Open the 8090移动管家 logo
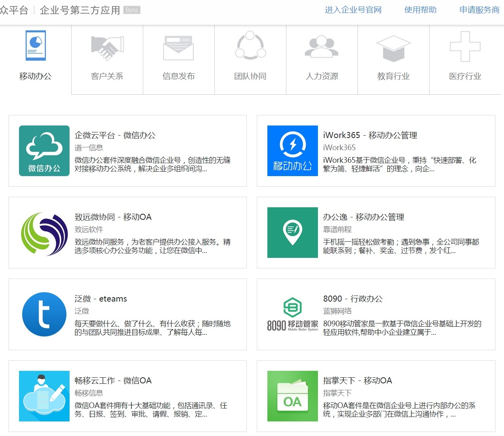 click(x=292, y=315)
